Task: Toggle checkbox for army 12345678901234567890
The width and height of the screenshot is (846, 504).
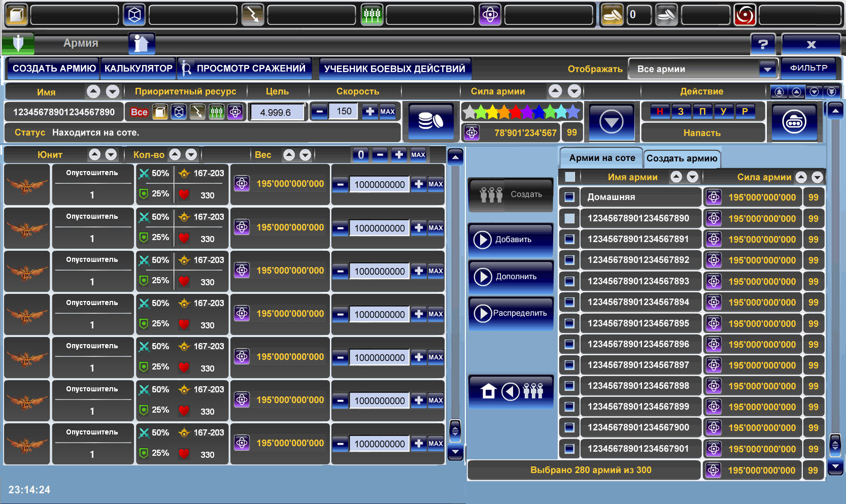Action: coord(569,218)
